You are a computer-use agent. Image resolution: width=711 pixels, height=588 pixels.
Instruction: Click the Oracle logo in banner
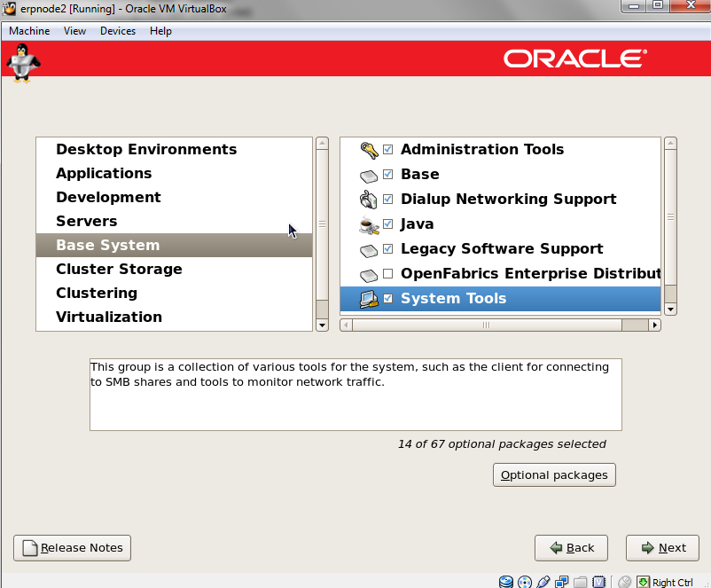click(x=575, y=59)
